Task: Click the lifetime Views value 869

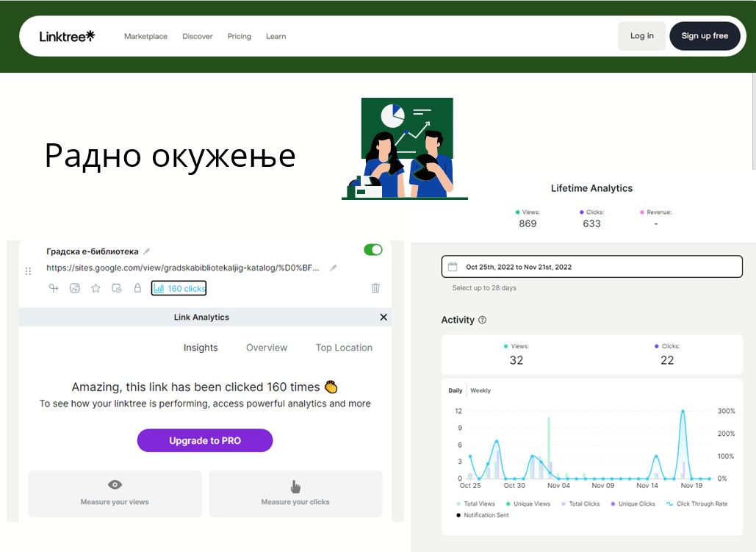Action: 528,223
